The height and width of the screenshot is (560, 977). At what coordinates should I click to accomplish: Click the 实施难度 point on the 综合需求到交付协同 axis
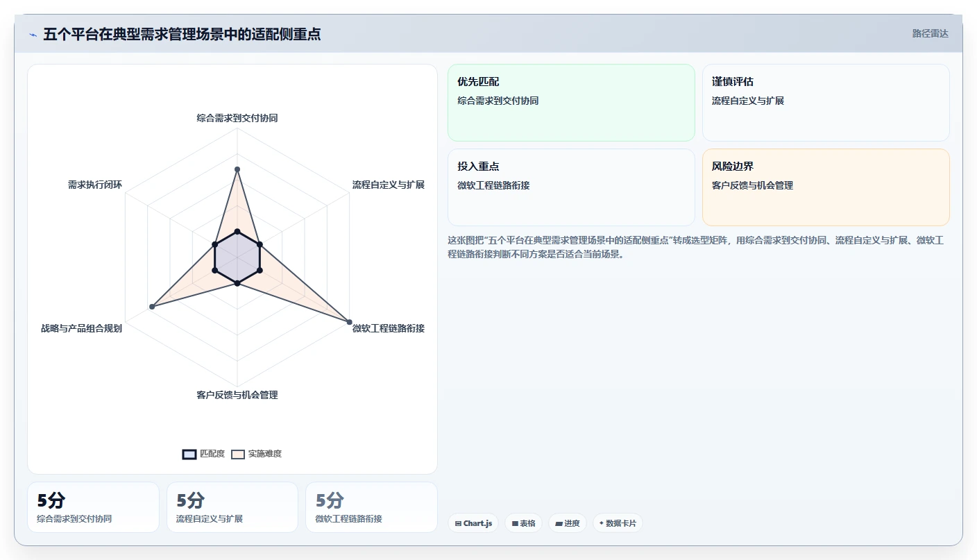pos(237,169)
